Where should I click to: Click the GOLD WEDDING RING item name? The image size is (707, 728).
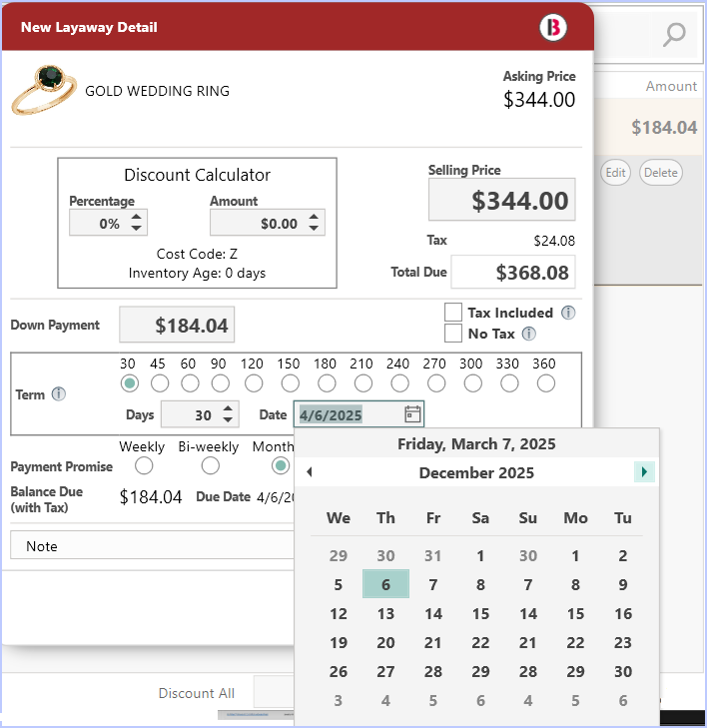point(158,91)
